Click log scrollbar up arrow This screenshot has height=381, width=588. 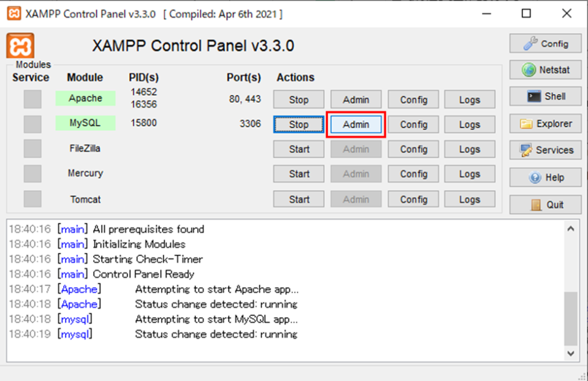pyautogui.click(x=570, y=229)
